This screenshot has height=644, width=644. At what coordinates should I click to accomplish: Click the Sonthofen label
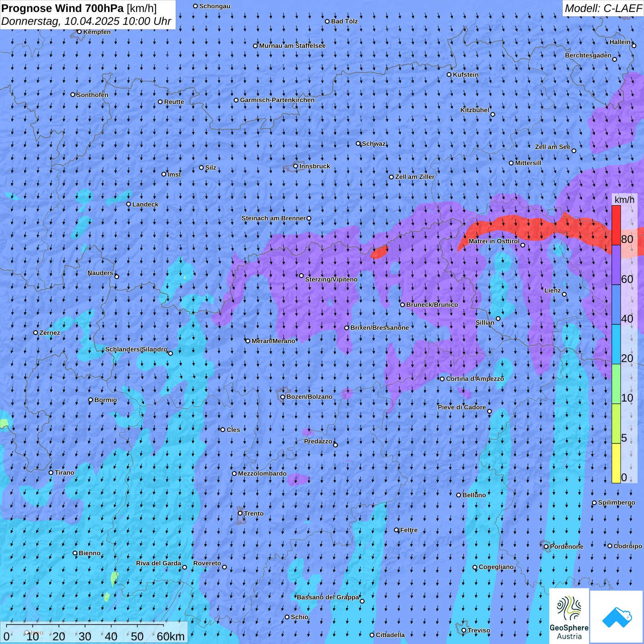(92, 95)
